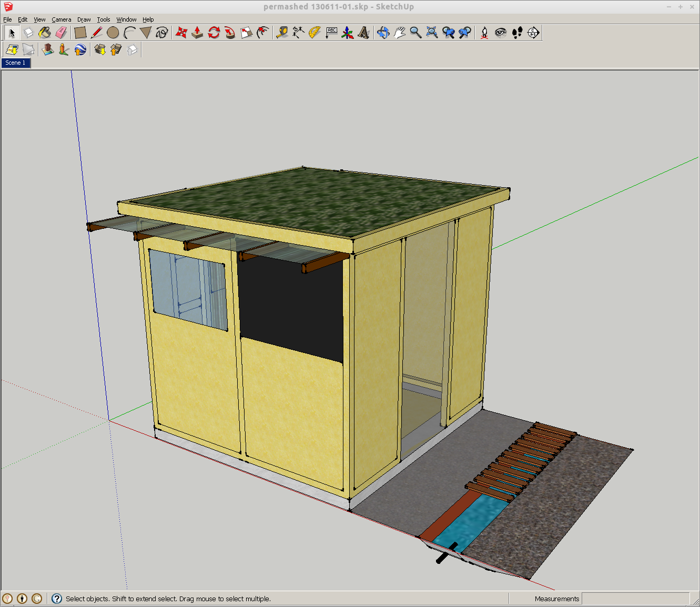Select the Follow Me tool
This screenshot has width=700, height=607.
229,32
